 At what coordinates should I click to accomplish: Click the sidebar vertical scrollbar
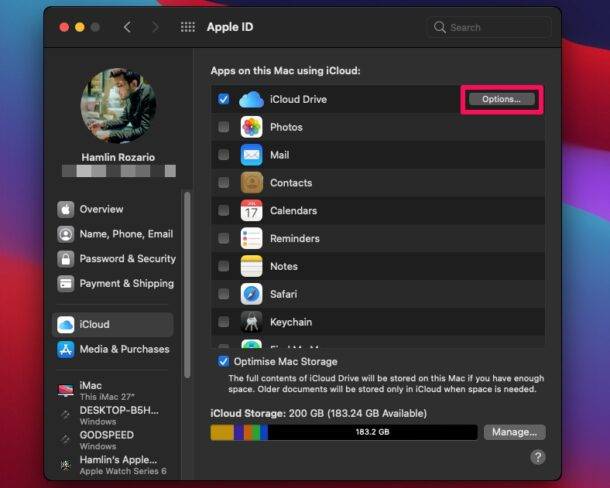[188, 285]
